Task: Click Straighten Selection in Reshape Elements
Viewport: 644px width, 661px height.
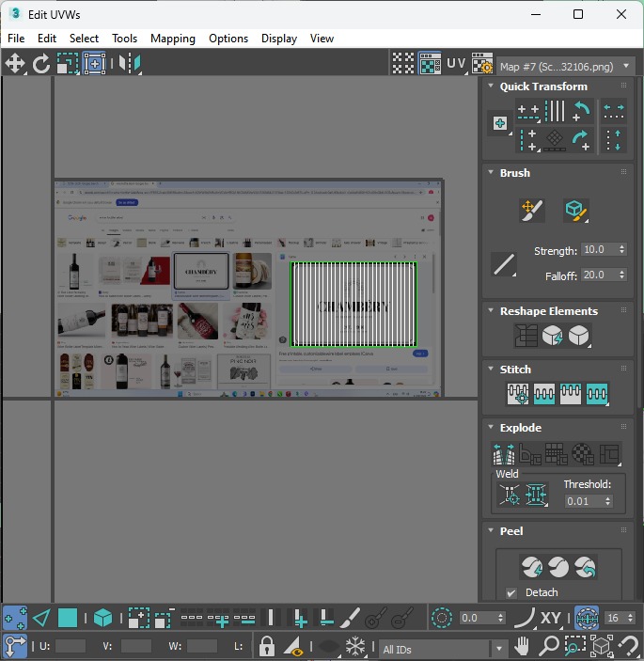Action: point(526,336)
